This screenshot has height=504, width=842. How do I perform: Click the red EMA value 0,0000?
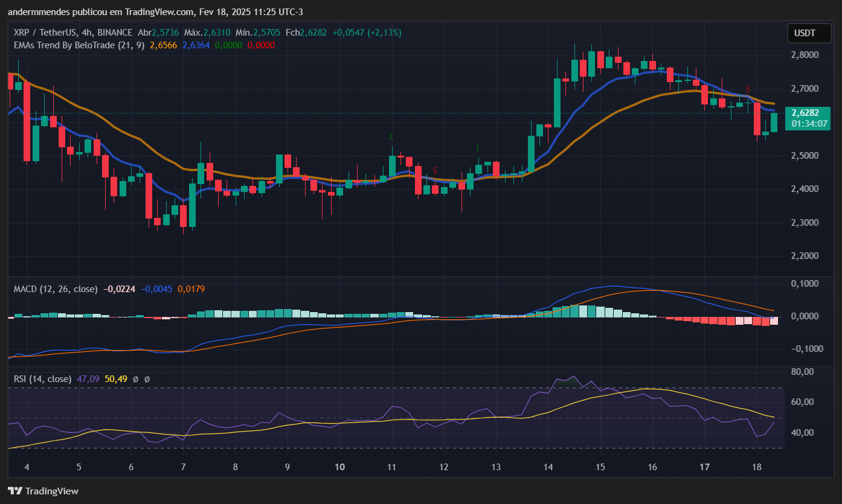pyautogui.click(x=261, y=45)
